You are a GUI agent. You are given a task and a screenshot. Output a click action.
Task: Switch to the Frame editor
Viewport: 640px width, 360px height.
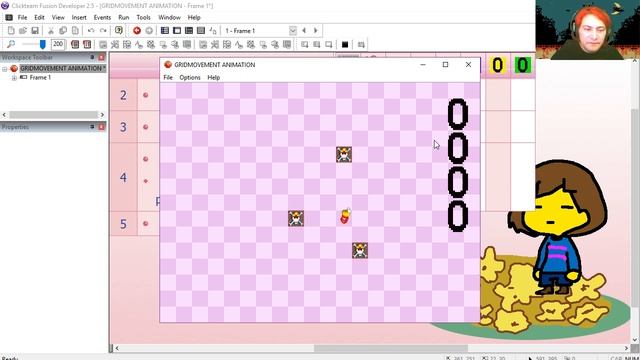click(177, 31)
